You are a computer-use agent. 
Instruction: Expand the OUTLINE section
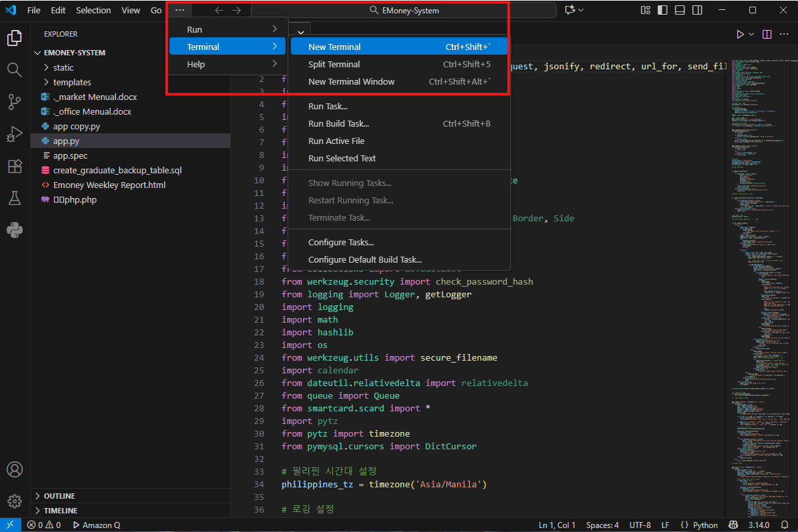(59, 496)
